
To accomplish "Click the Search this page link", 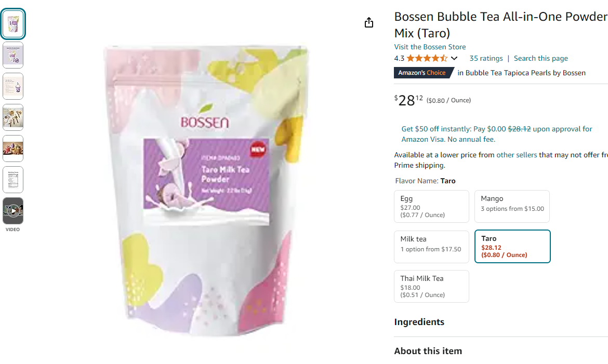I will coord(540,59).
